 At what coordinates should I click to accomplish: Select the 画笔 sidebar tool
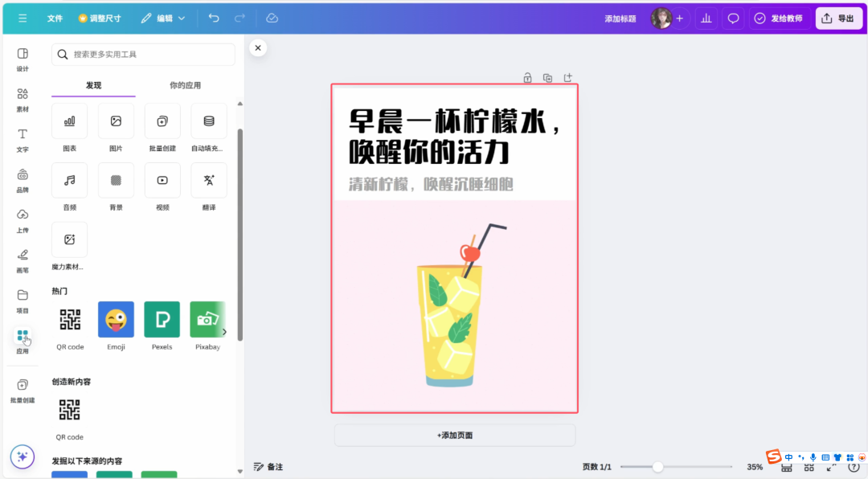click(x=23, y=259)
